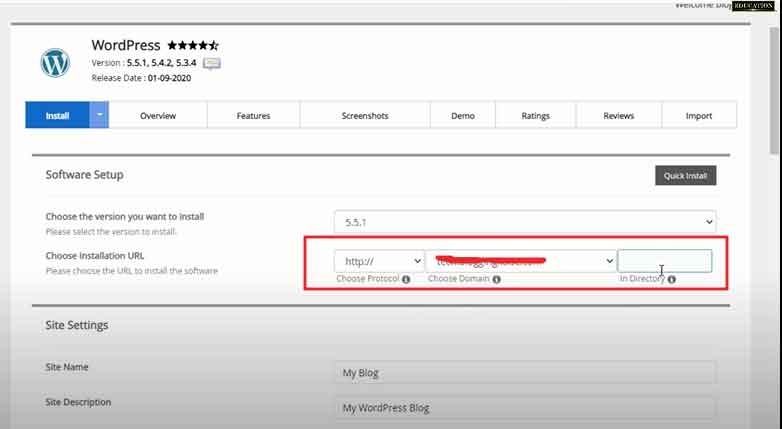
Task: Click the blue Install button
Action: click(57, 116)
